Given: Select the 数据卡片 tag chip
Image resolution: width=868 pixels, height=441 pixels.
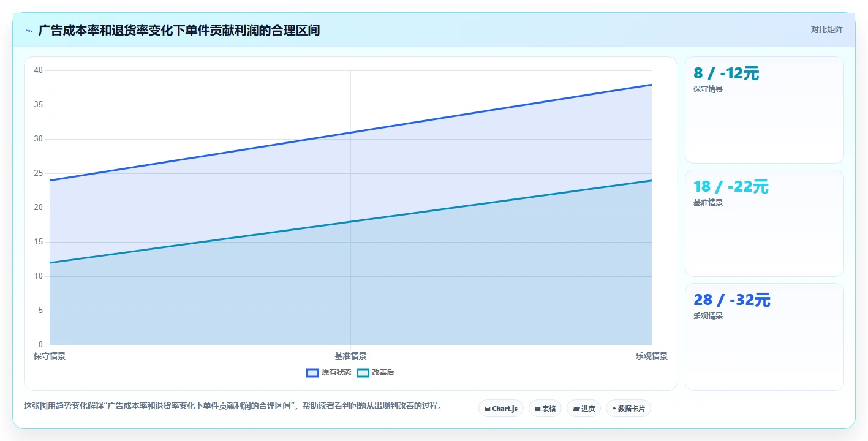Looking at the screenshot, I should [628, 409].
